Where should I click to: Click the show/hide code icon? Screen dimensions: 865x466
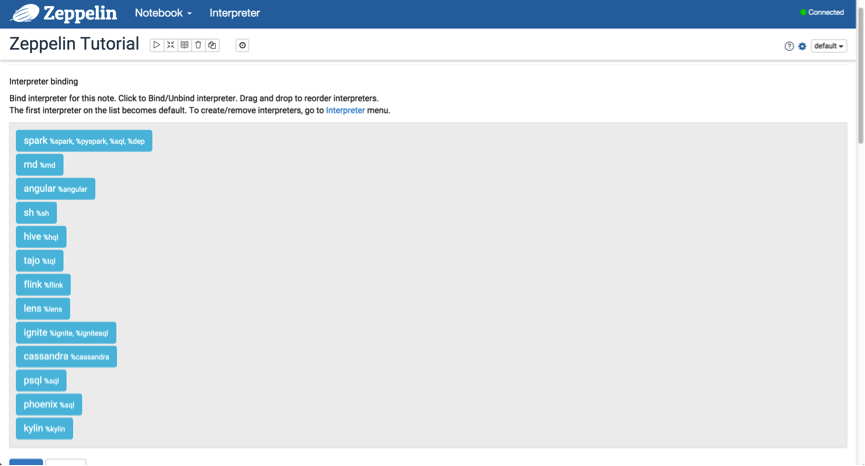[171, 45]
